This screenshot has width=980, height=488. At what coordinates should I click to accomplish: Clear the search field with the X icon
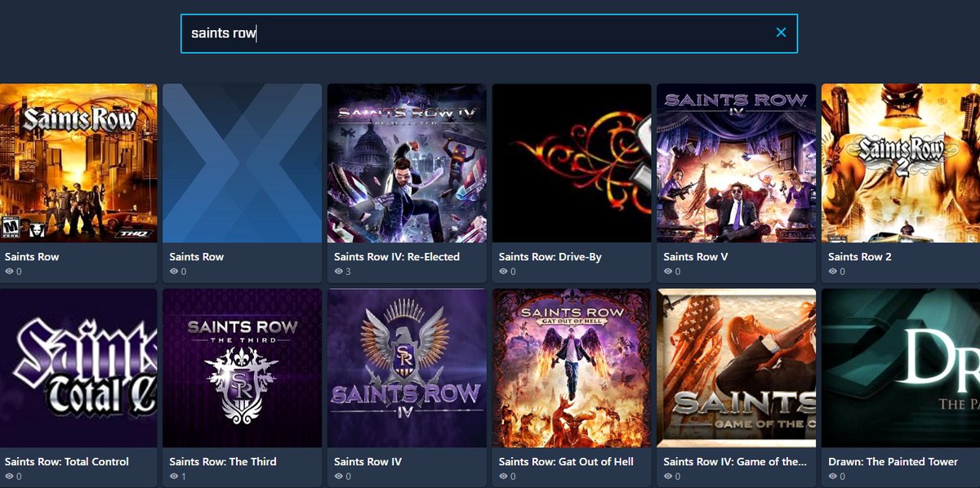pos(781,33)
